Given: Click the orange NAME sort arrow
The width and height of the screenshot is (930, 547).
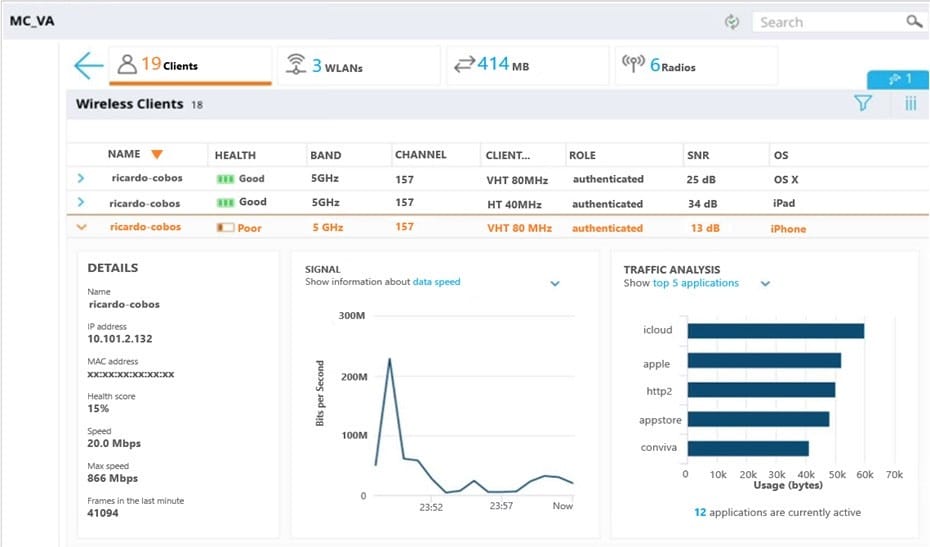Looking at the screenshot, I should click(157, 154).
